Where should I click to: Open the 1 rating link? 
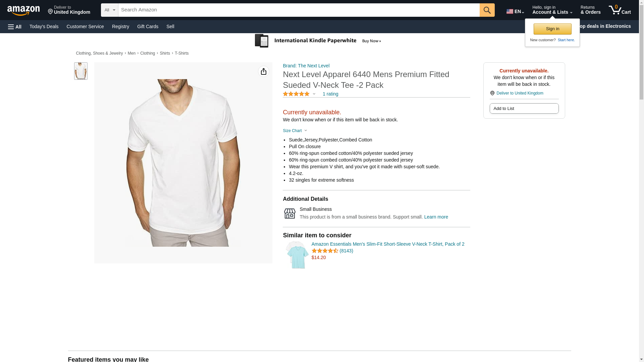pyautogui.click(x=330, y=94)
